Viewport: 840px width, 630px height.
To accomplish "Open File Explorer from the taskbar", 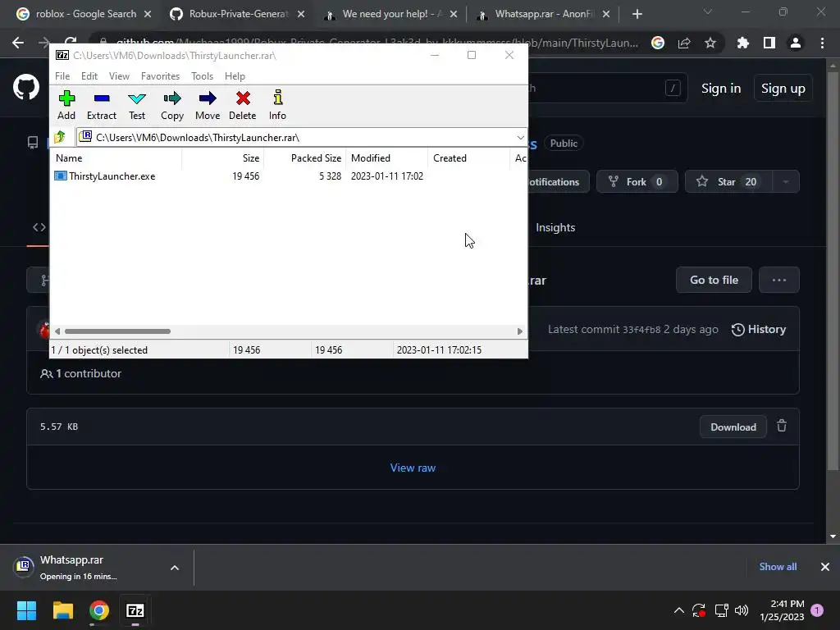I will 62,610.
